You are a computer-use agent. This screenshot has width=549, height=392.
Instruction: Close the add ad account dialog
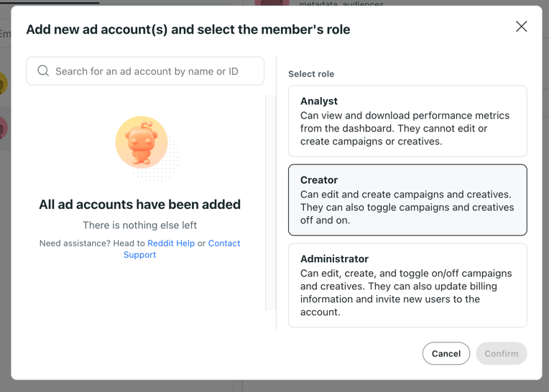click(x=521, y=27)
